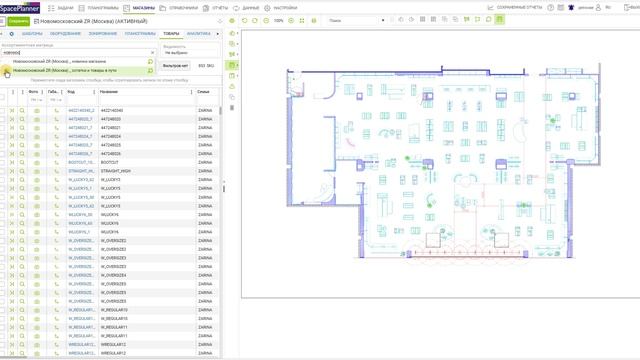Click the speech bubble comment icon in toolbar
Image resolution: width=640 pixels, height=360 pixels.
pyautogui.click(x=489, y=20)
